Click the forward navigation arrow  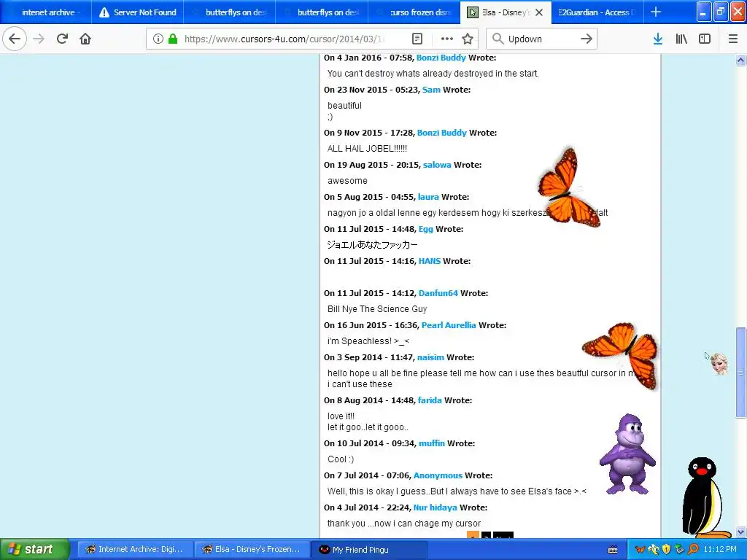(39, 39)
